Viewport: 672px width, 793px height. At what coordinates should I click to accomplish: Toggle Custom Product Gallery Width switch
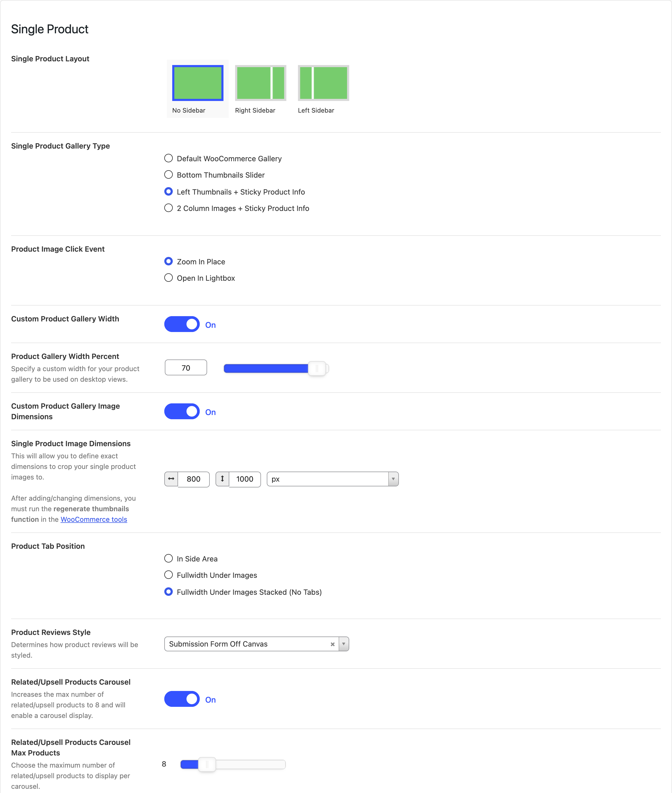pos(182,324)
